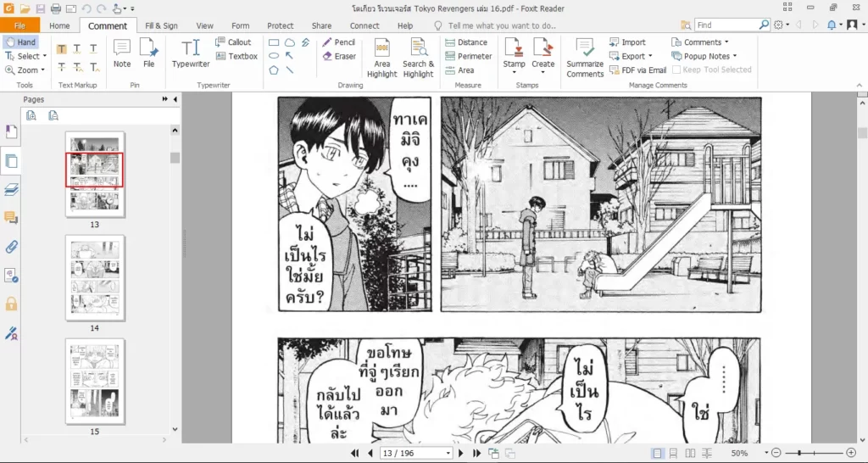Image resolution: width=868 pixels, height=463 pixels.
Task: Open the File menu tab
Action: tap(19, 25)
